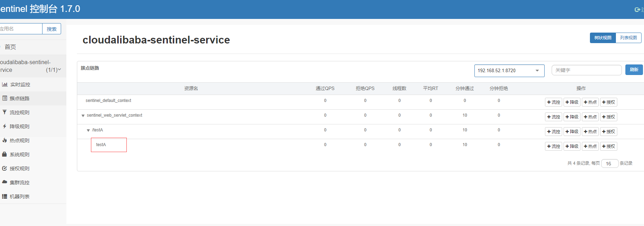Screen dimensions: 644x226
Task: Add 授权 rule for sentinel_default_context
Action: coord(609,102)
